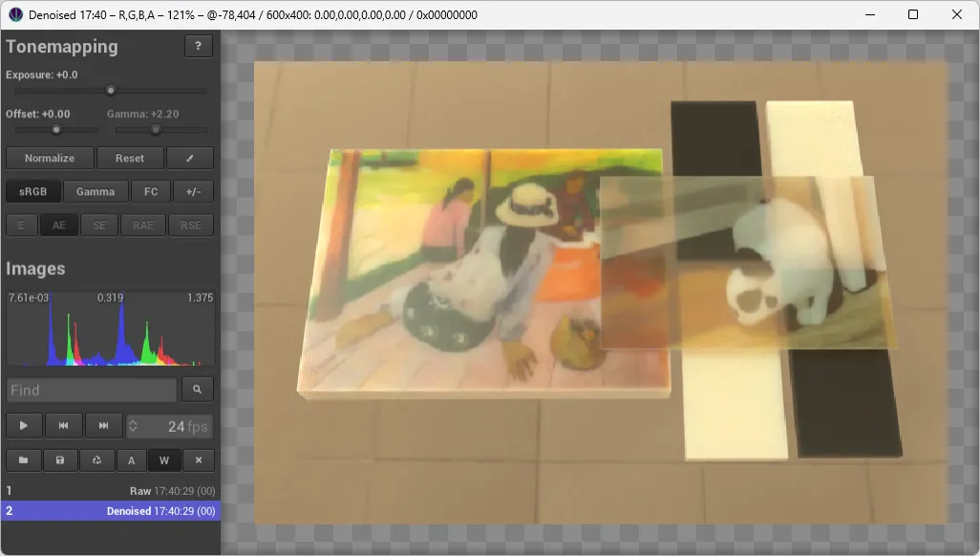
Task: Save the current image via the save icon
Action: pyautogui.click(x=60, y=460)
